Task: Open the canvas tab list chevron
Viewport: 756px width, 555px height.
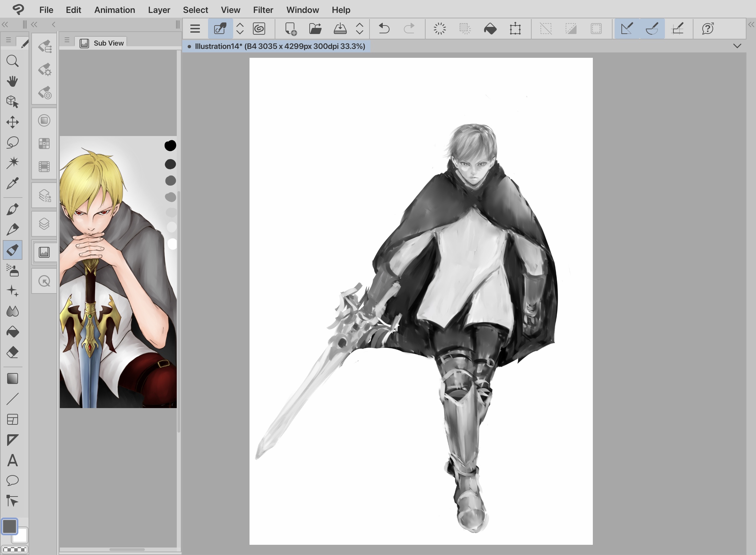Action: pyautogui.click(x=737, y=46)
